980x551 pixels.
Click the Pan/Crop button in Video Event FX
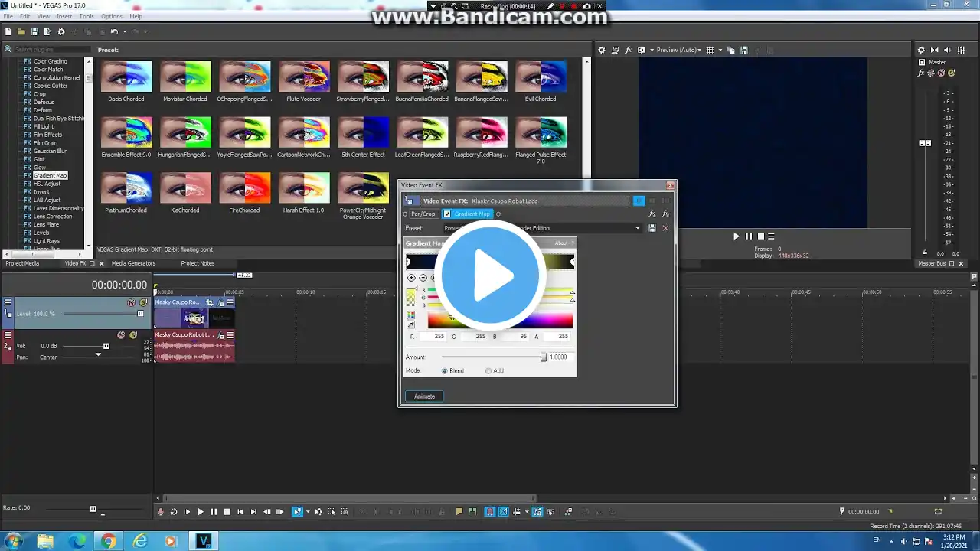click(423, 214)
